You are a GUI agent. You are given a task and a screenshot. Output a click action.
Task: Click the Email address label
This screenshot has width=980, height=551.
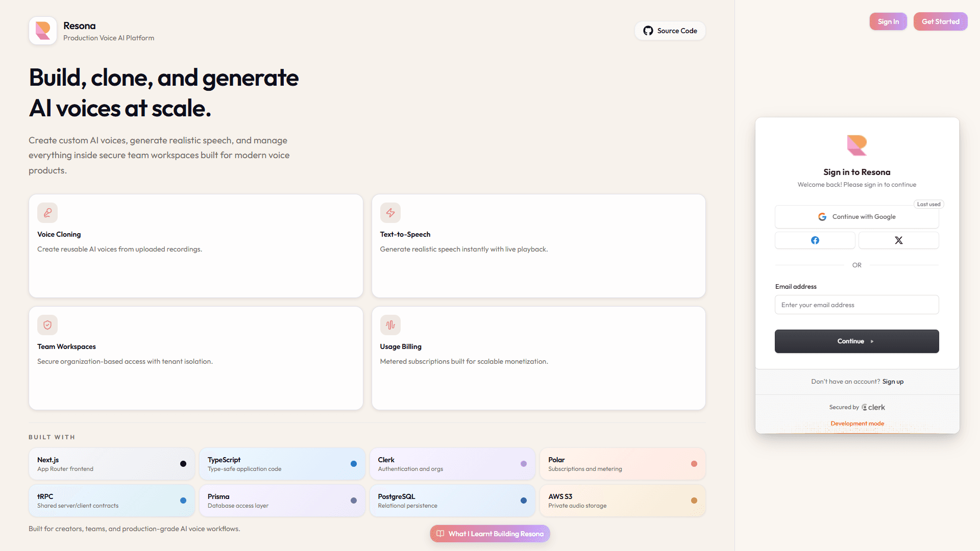coord(796,287)
